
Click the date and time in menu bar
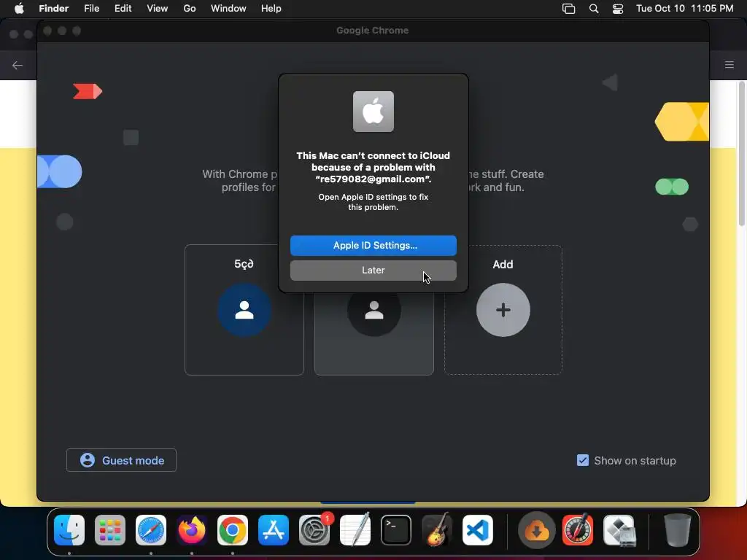684,9
